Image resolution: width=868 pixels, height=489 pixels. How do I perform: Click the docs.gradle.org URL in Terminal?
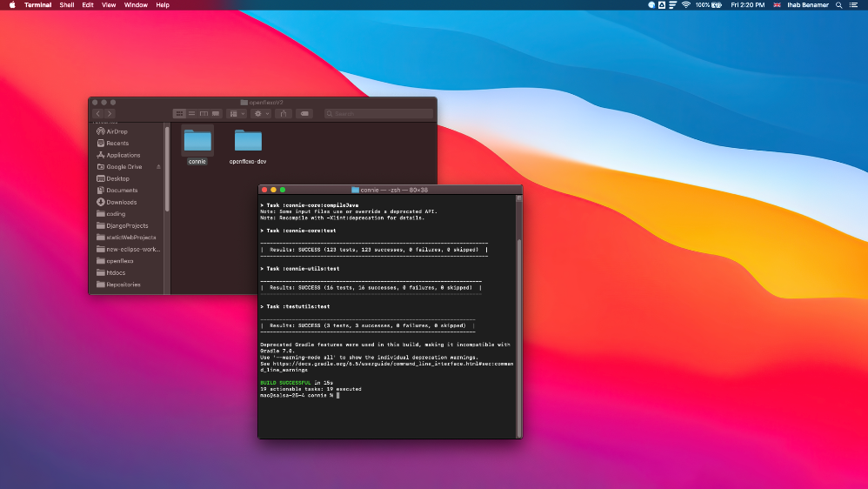point(387,366)
